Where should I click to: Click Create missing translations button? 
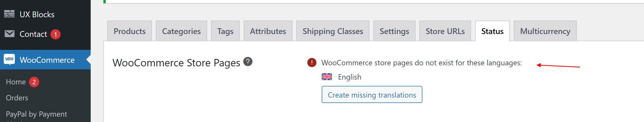point(372,95)
